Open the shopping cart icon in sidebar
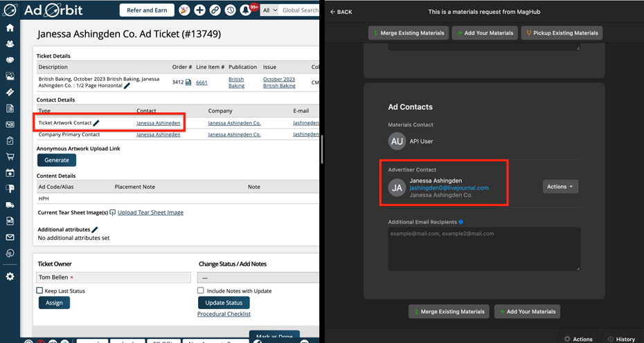 pos(10,157)
